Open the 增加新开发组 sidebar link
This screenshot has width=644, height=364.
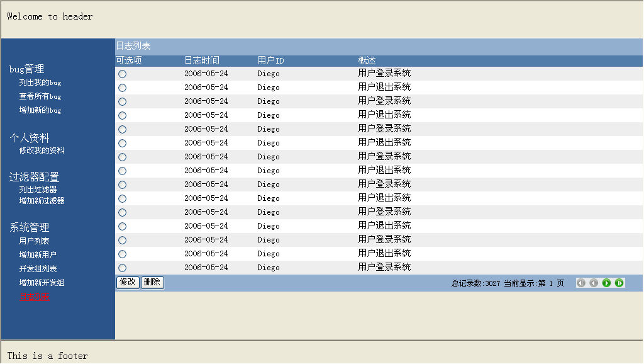pos(42,283)
